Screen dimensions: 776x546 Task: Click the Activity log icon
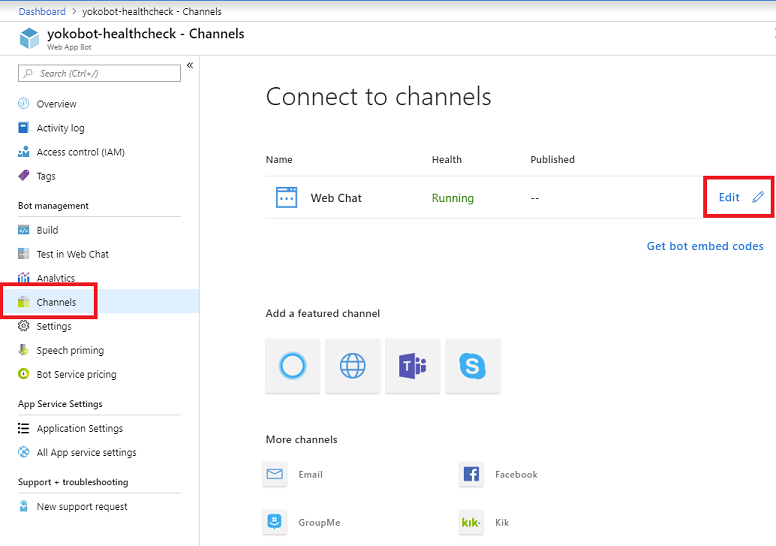click(23, 128)
